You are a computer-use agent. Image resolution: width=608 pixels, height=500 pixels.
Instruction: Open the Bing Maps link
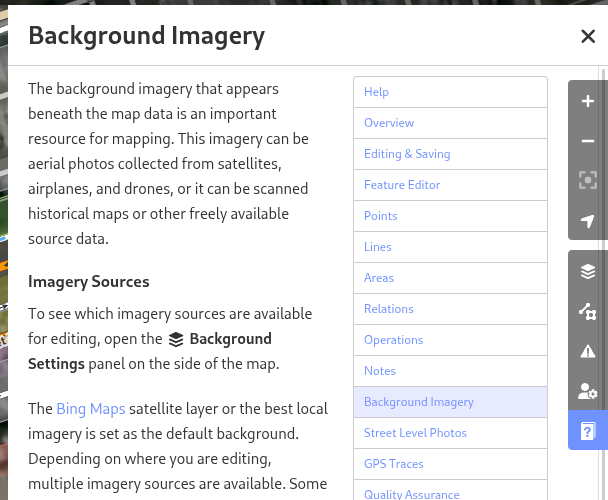[x=91, y=409]
